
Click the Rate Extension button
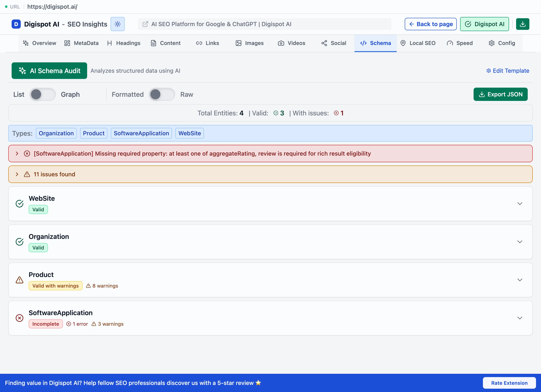coord(509,383)
